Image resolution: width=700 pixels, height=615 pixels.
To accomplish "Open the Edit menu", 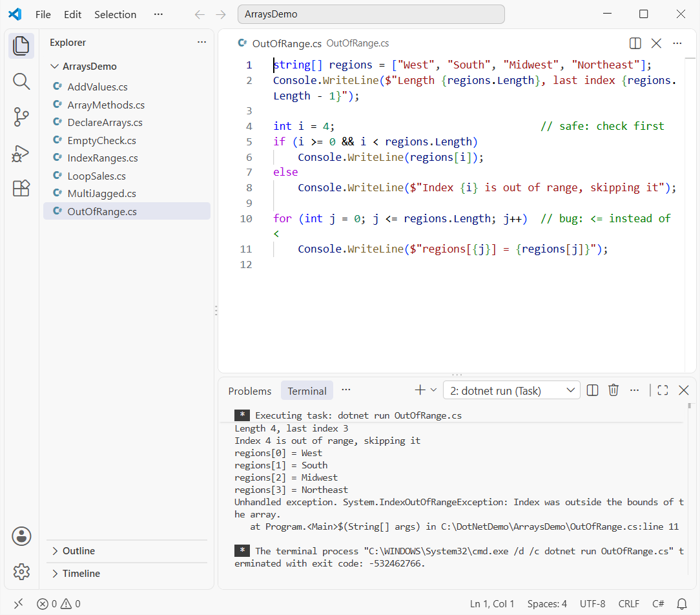I will 72,14.
